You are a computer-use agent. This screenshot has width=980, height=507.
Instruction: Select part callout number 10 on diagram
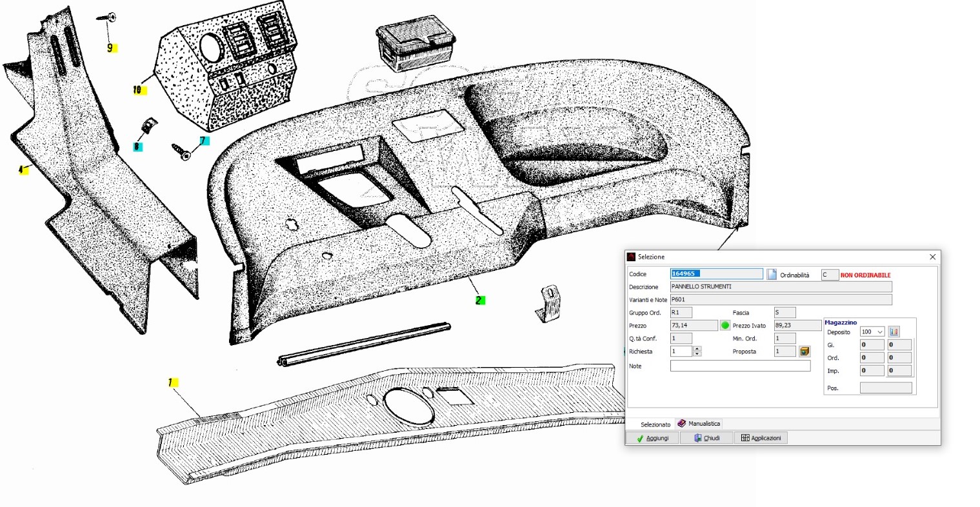tap(138, 90)
